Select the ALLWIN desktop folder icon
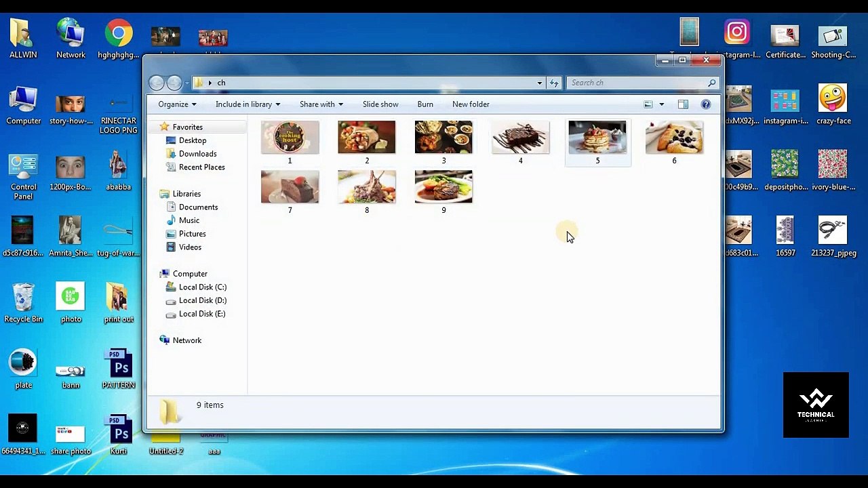868x488 pixels. [x=23, y=39]
